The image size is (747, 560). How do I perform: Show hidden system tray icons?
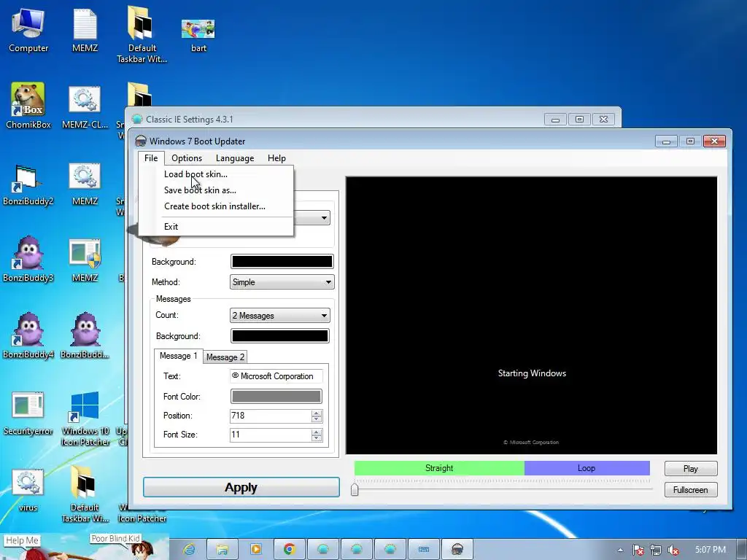point(620,550)
